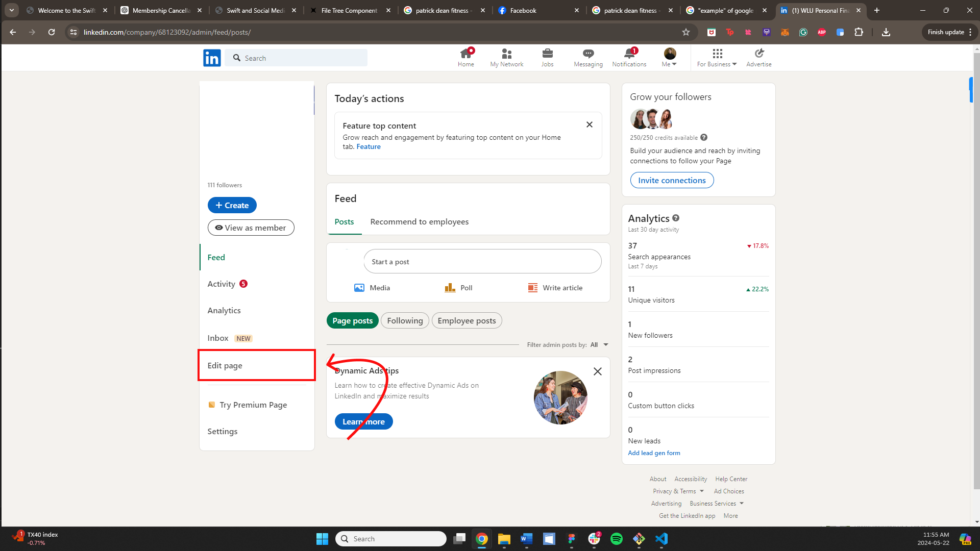Open the Me profile dropdown
Screen dimensions: 980x551
click(669, 57)
